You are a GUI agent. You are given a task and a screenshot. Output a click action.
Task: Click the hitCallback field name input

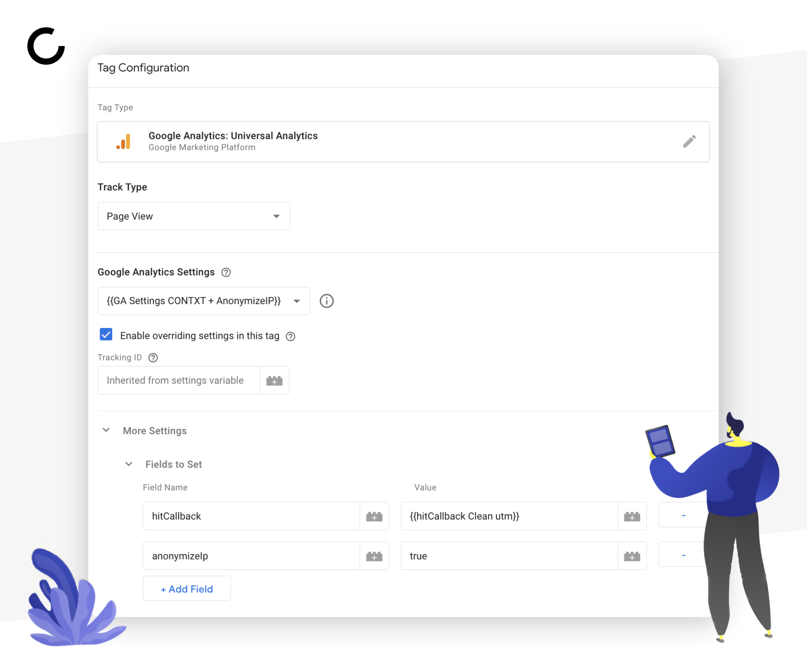tap(251, 516)
